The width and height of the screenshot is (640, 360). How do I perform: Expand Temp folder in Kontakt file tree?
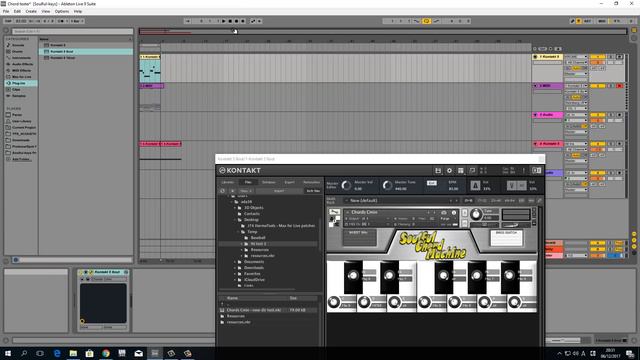pyautogui.click(x=238, y=231)
